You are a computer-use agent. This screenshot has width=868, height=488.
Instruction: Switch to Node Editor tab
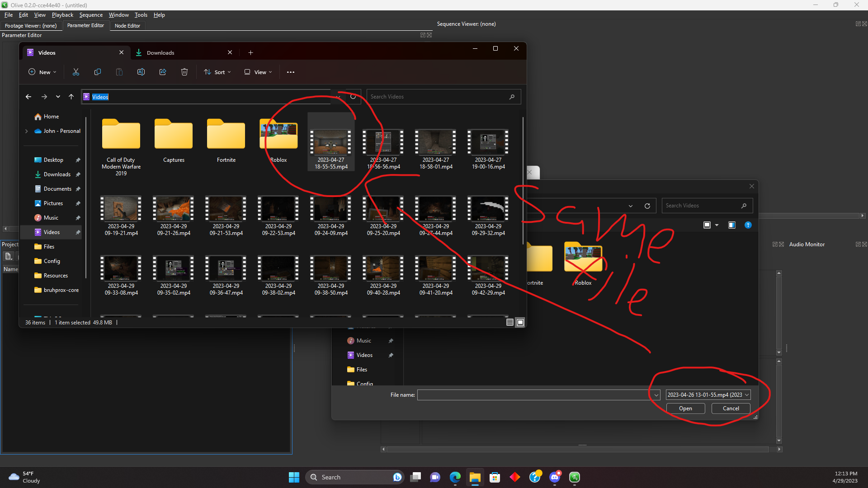tap(127, 26)
